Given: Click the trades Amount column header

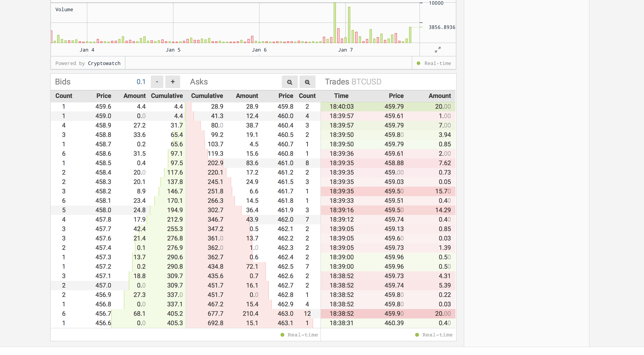Looking at the screenshot, I should point(440,96).
